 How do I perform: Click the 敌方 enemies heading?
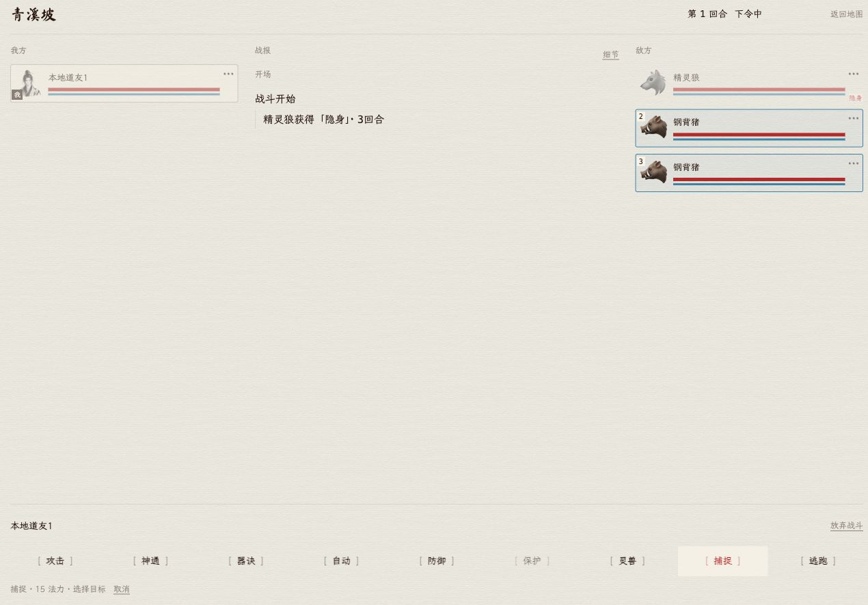pyautogui.click(x=644, y=50)
